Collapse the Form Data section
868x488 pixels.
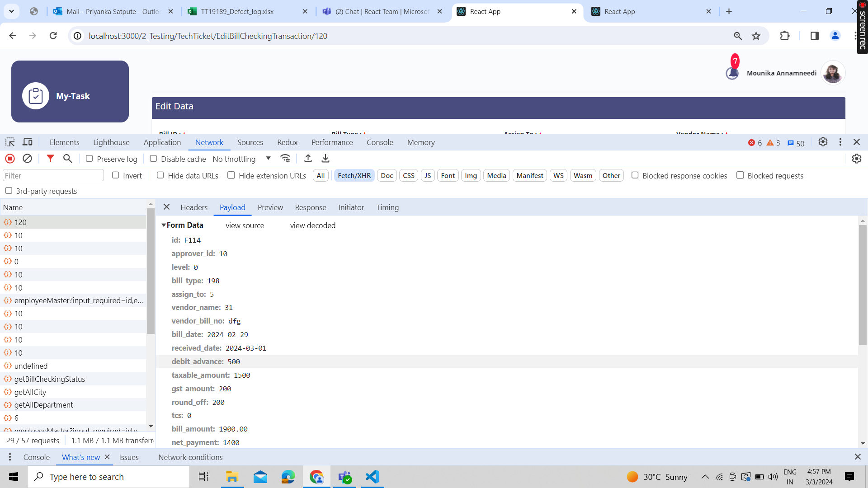164,225
